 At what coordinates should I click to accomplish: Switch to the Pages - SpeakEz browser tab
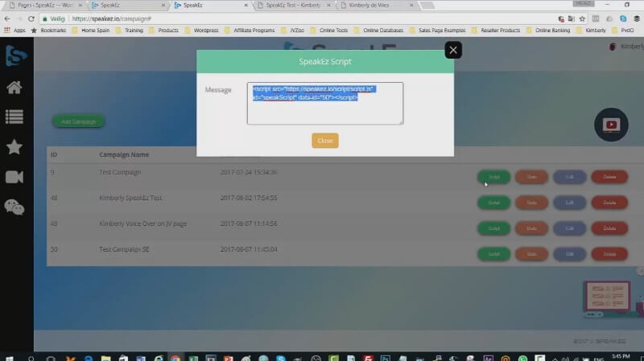point(45,6)
